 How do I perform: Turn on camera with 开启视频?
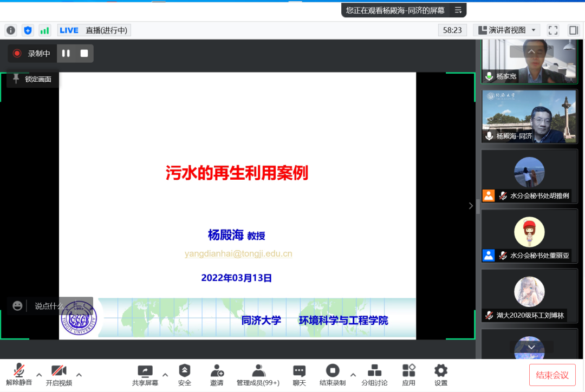pos(59,375)
